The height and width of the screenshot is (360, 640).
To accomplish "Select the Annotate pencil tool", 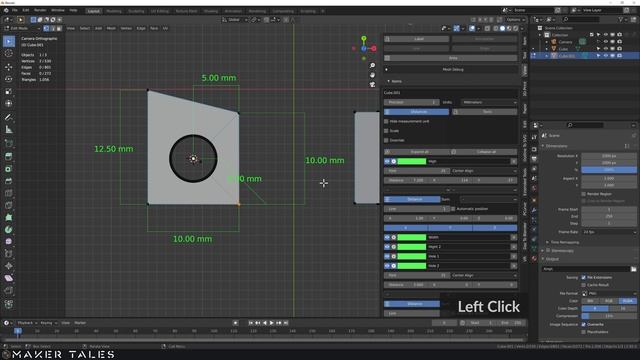I will (x=9, y=118).
